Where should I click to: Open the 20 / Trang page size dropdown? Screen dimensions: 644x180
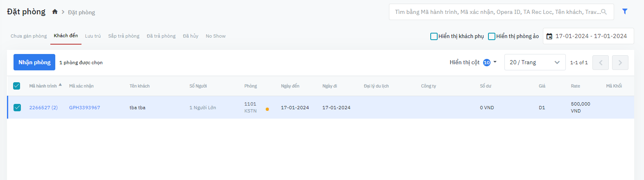click(x=534, y=63)
